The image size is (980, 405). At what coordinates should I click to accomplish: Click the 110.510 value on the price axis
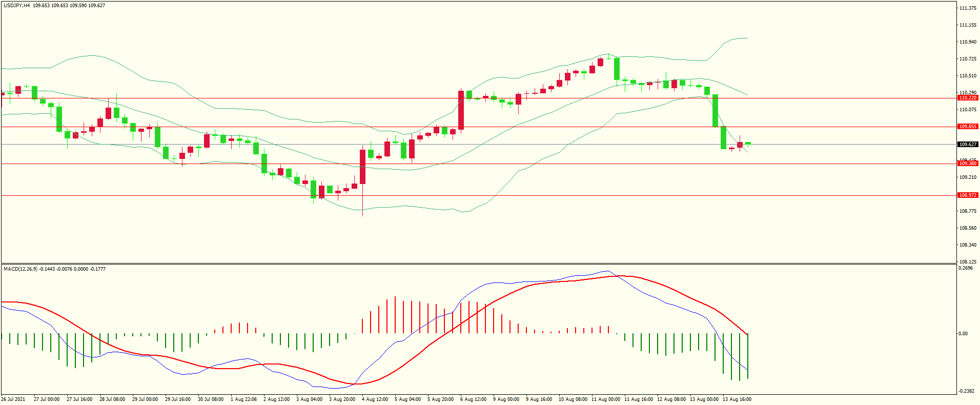[x=968, y=76]
